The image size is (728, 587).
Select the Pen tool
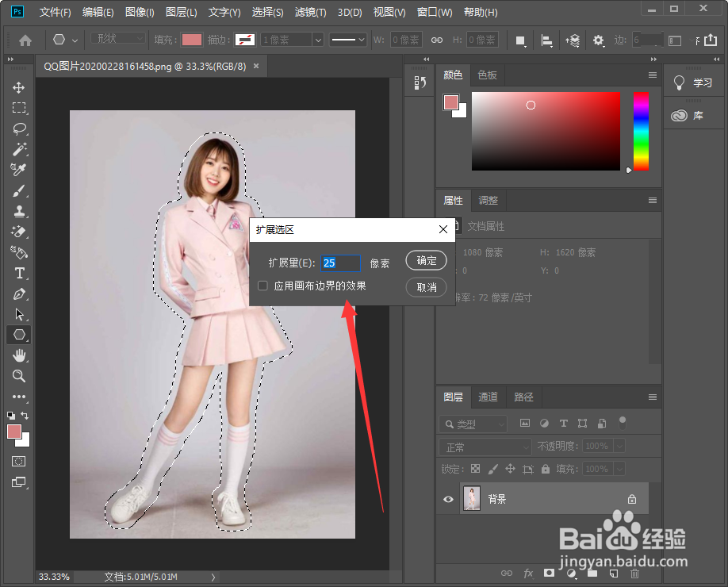pos(19,293)
